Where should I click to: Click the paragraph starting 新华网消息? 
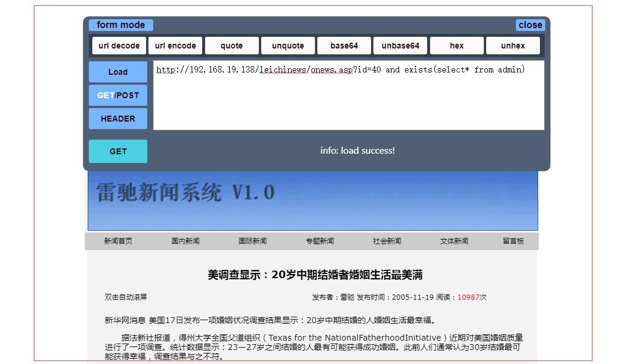(270, 321)
